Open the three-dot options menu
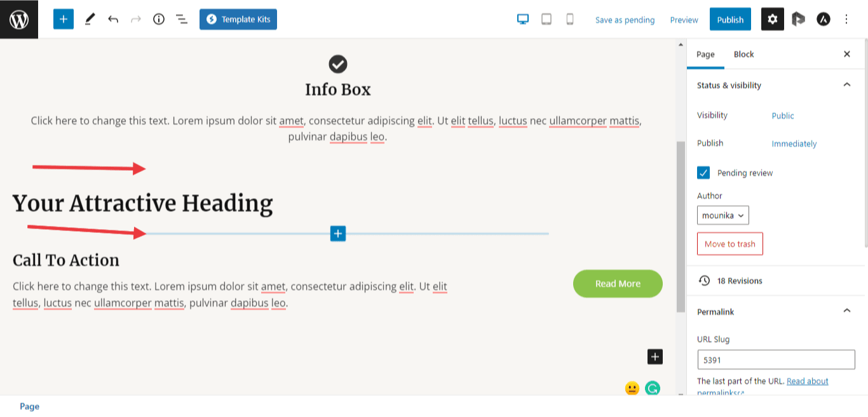Image resolution: width=868 pixels, height=417 pixels. tap(846, 19)
